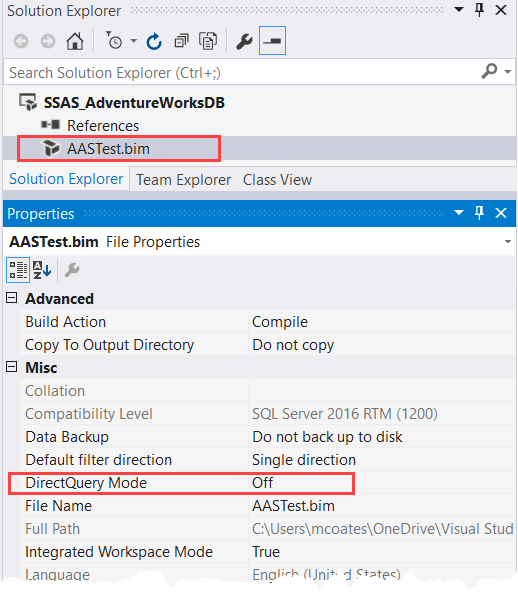Click AASTest.bim value of File Name
Viewport: 518px width, 598px height.
pyautogui.click(x=293, y=506)
